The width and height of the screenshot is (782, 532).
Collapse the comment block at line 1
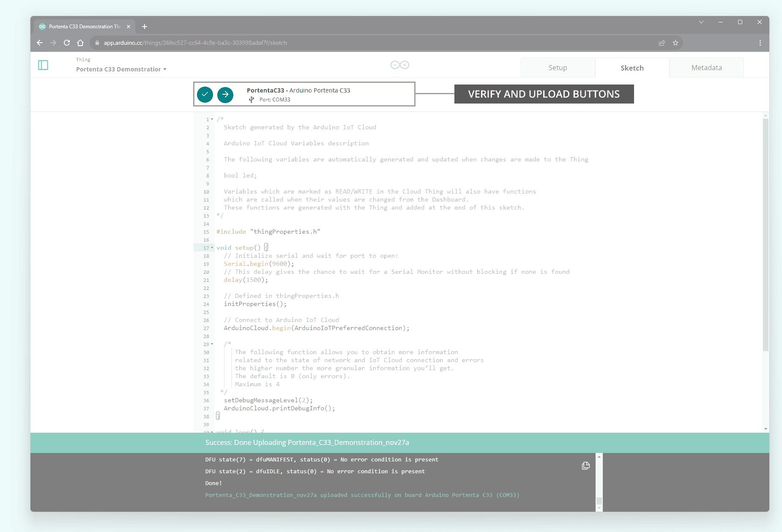coord(212,119)
